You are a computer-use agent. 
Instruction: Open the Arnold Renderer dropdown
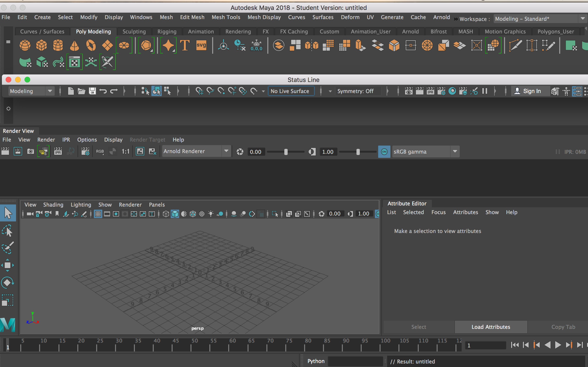tap(196, 151)
